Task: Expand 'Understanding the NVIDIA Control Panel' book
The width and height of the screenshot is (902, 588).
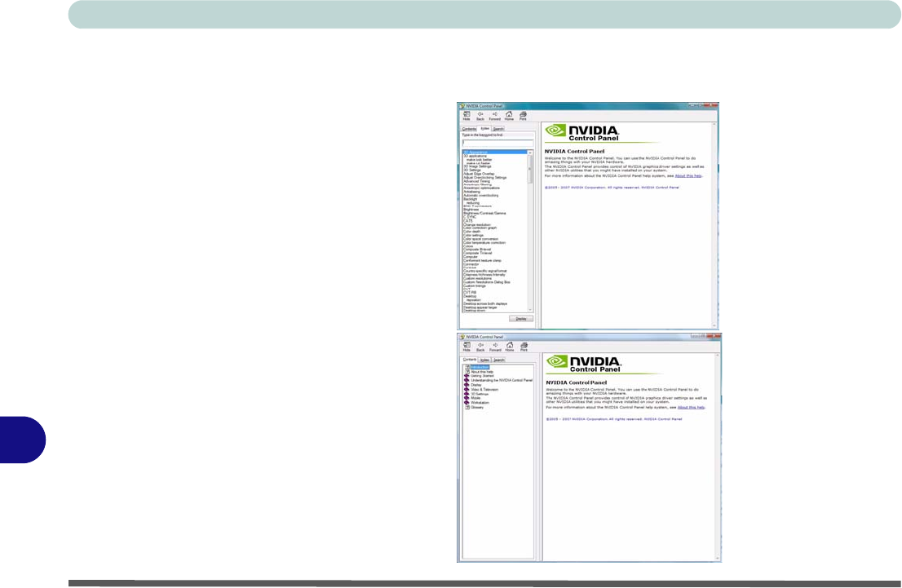Action: 501,380
